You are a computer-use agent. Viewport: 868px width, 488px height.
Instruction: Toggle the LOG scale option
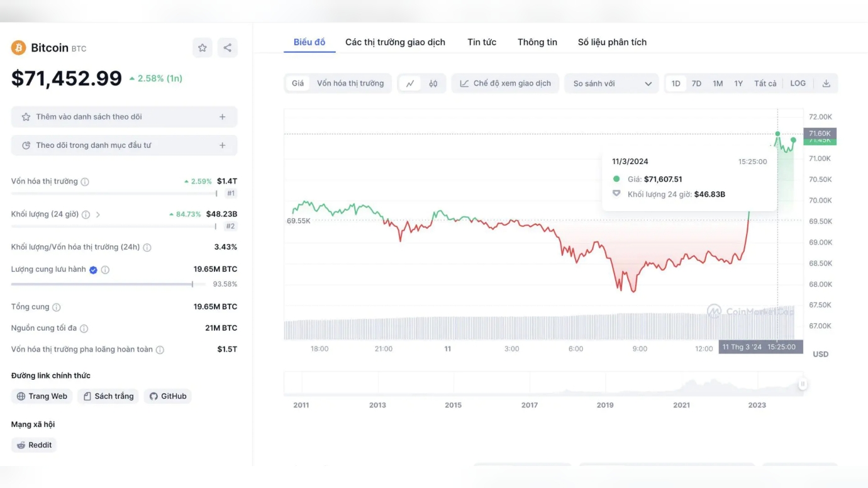tap(798, 84)
